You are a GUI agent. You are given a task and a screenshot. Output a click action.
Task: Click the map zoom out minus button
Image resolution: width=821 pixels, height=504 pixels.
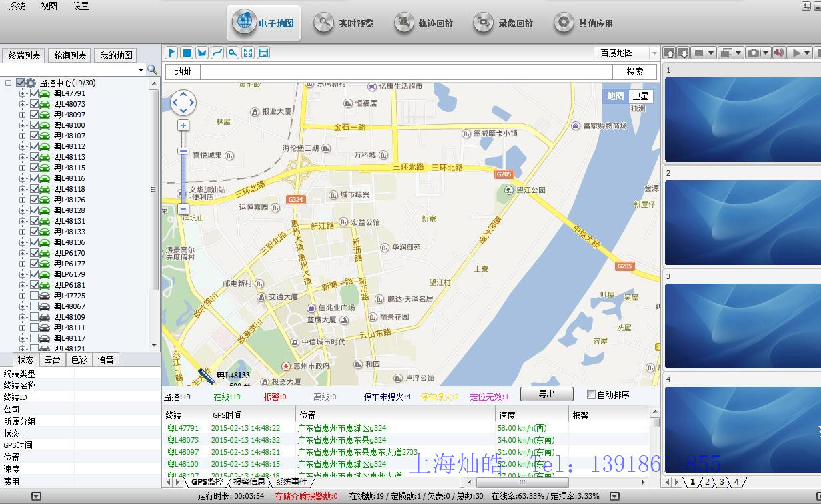(183, 209)
